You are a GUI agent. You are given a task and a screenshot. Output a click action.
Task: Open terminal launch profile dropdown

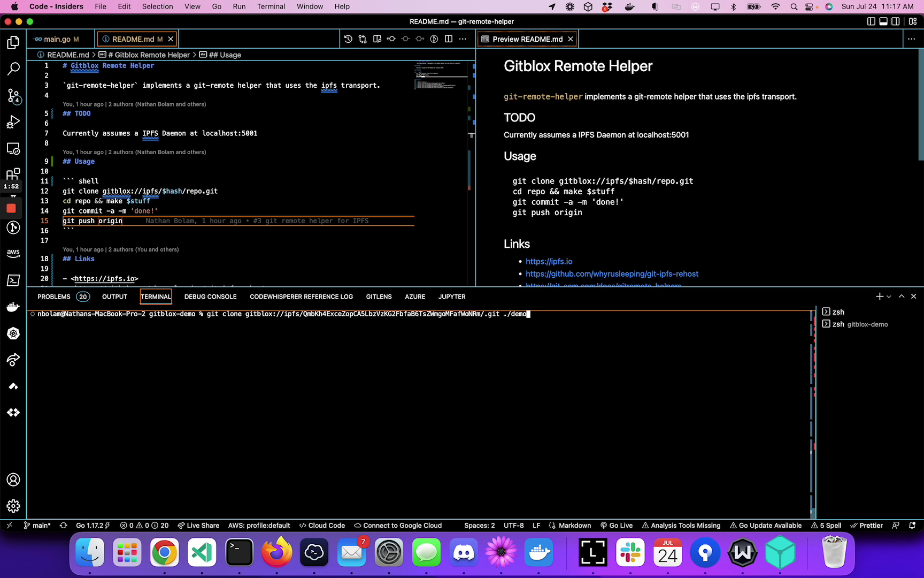point(889,296)
